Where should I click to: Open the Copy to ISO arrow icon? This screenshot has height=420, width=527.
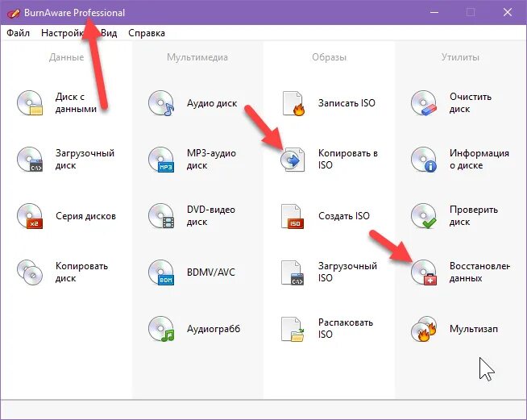293,160
